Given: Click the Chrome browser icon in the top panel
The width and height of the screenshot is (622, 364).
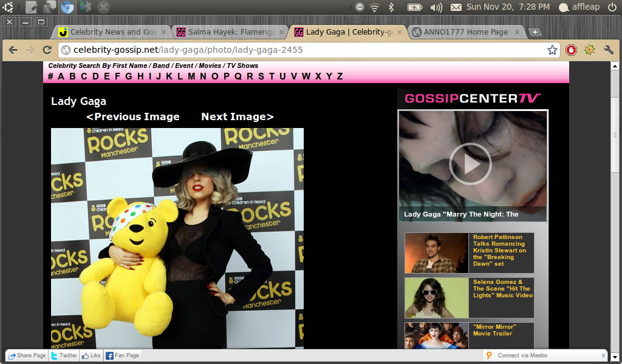Looking at the screenshot, I should [x=67, y=7].
